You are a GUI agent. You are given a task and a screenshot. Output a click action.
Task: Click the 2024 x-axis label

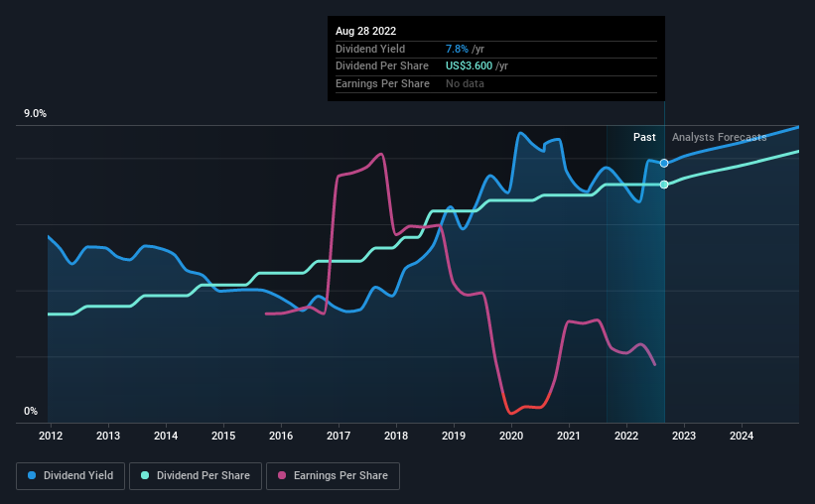click(x=742, y=436)
